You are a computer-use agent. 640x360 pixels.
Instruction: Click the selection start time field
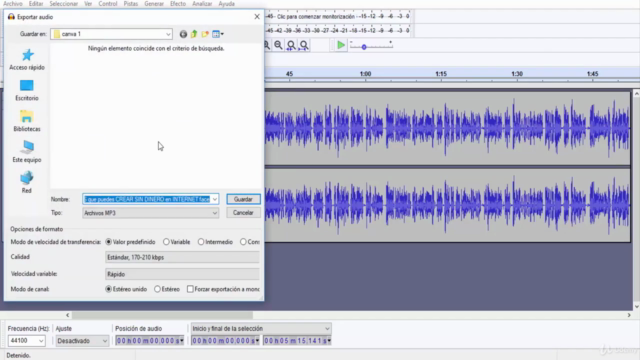[225, 341]
